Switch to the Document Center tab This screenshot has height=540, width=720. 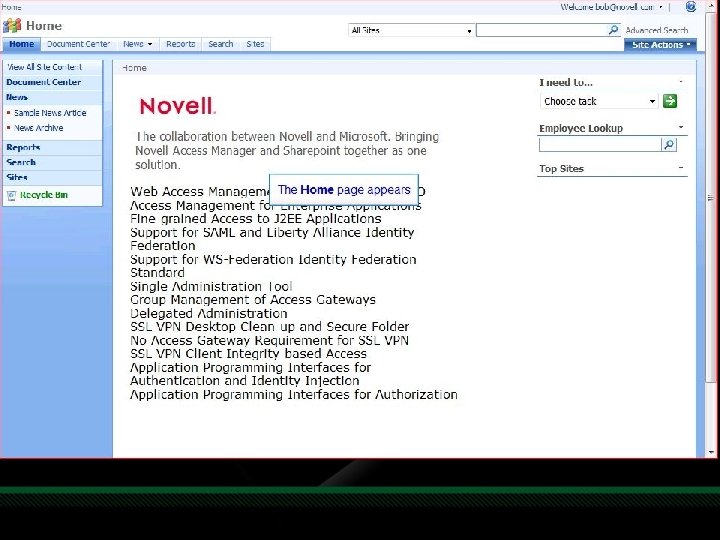coord(79,44)
